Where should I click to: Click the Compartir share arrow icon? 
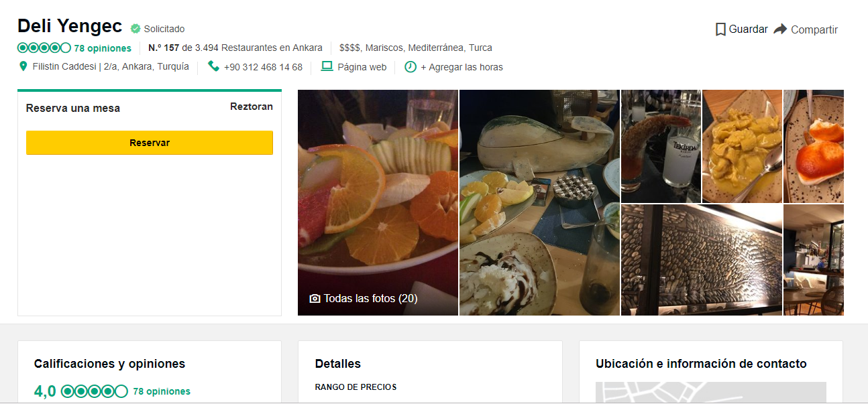pyautogui.click(x=780, y=29)
